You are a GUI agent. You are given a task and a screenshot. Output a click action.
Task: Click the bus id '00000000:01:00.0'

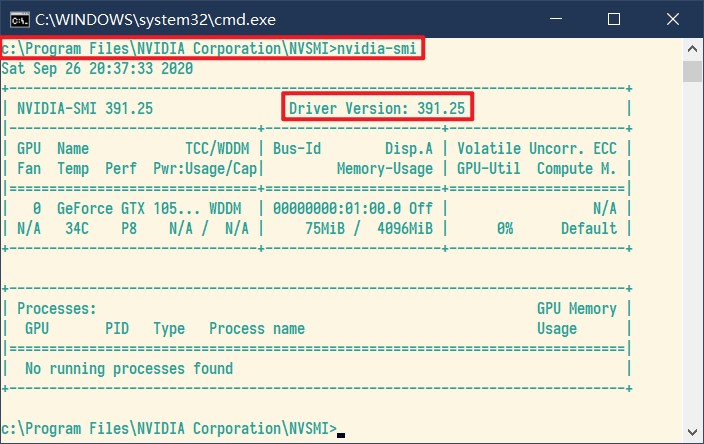(x=337, y=208)
